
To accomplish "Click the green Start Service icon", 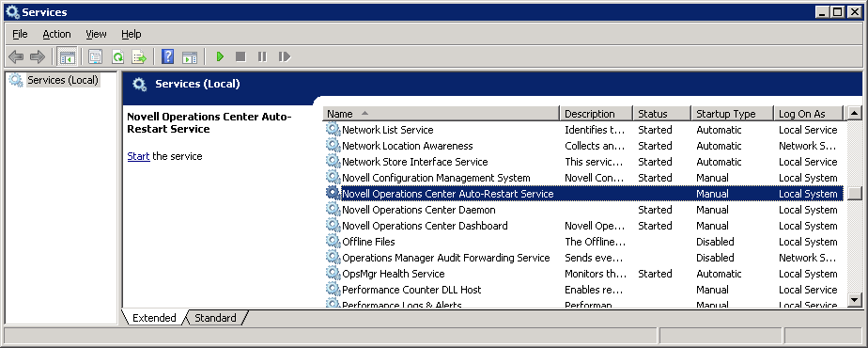I will click(221, 56).
